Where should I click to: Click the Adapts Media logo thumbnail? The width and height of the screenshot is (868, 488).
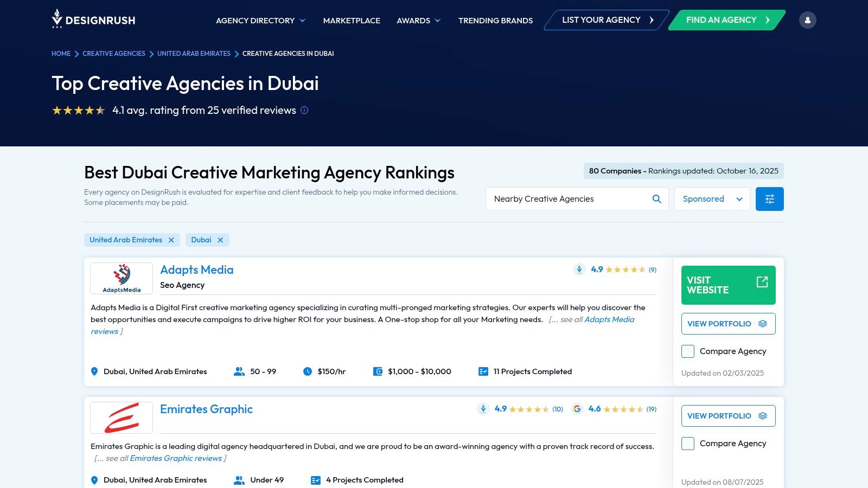[x=122, y=278]
